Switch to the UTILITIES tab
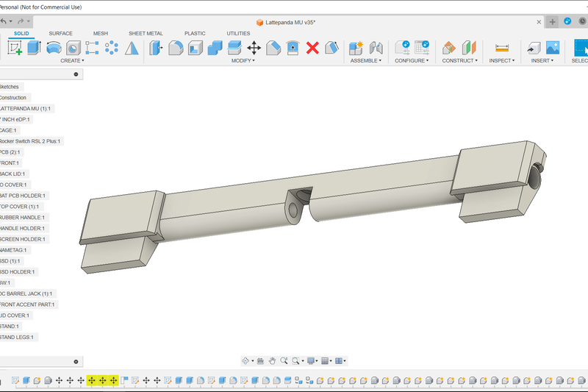Image resolution: width=588 pixels, height=392 pixels. 238,33
